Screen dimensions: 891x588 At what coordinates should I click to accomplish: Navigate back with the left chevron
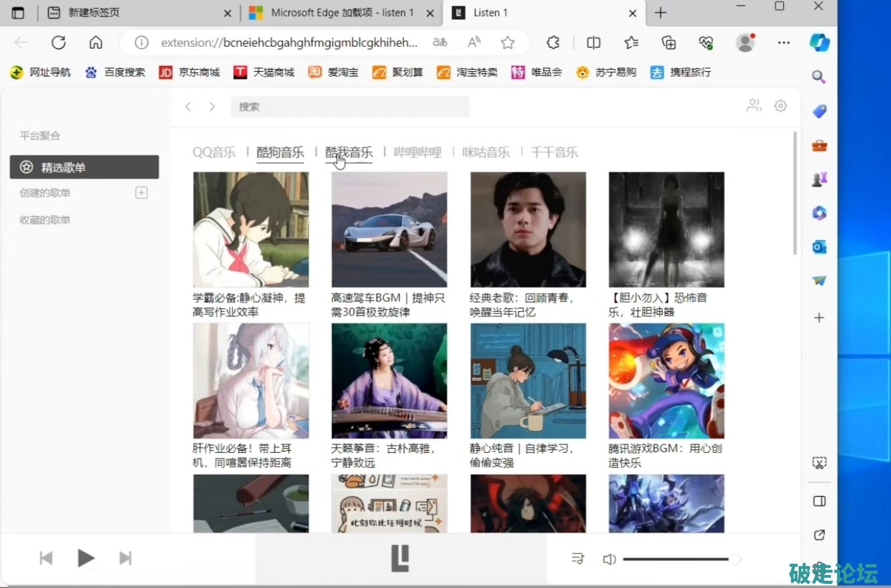coord(188,107)
